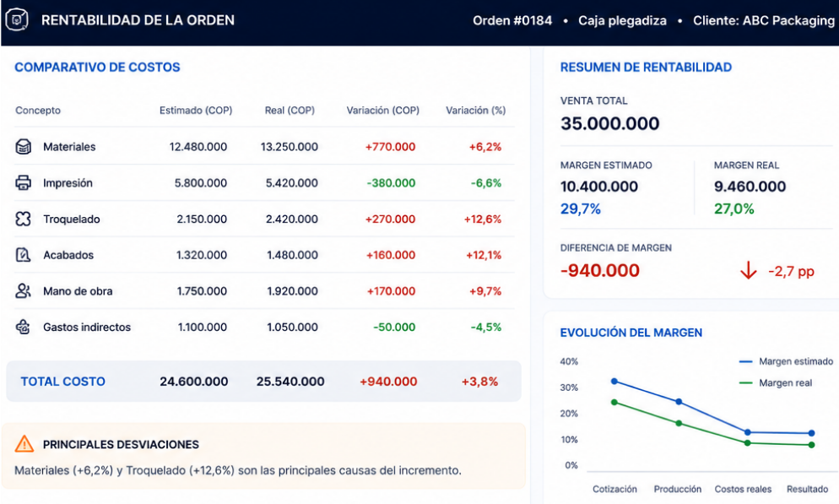The height and width of the screenshot is (504, 839).
Task: Click the 10.400.000 estimated margin value
Action: pyautogui.click(x=599, y=187)
